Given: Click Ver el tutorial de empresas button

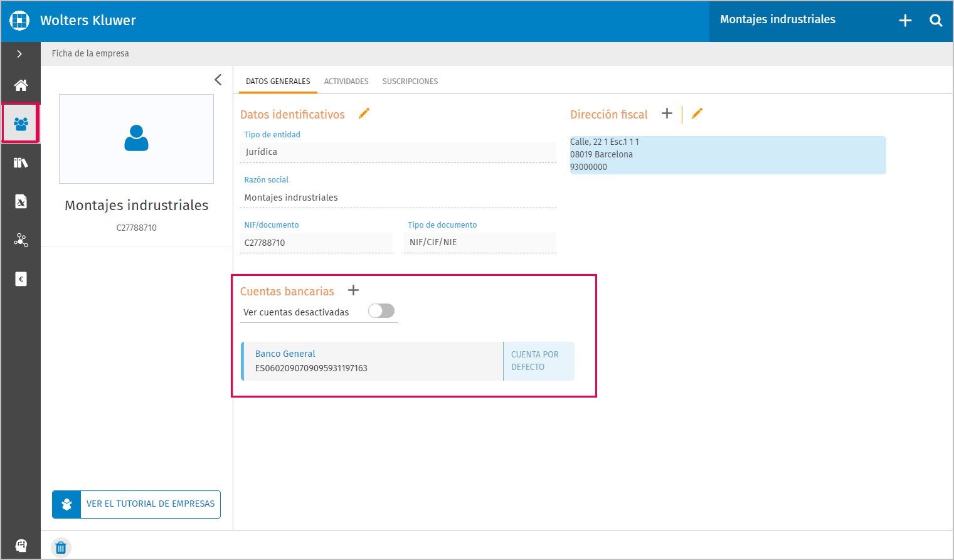Looking at the screenshot, I should point(136,504).
